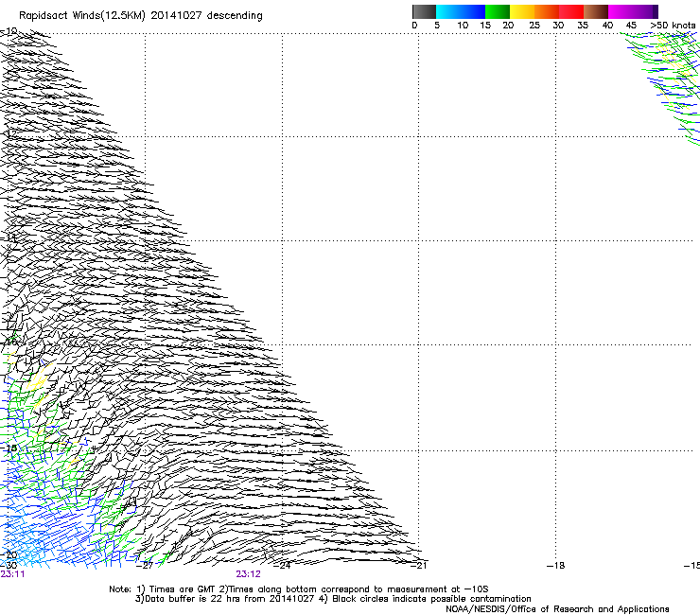Select the yellow 20-25 knots legend color
700x615 pixels.
tap(522, 11)
